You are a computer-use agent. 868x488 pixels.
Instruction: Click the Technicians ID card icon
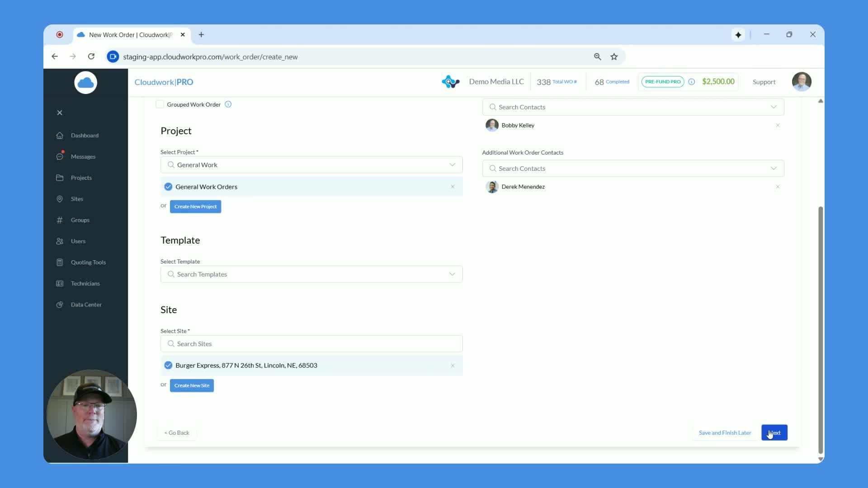point(60,283)
